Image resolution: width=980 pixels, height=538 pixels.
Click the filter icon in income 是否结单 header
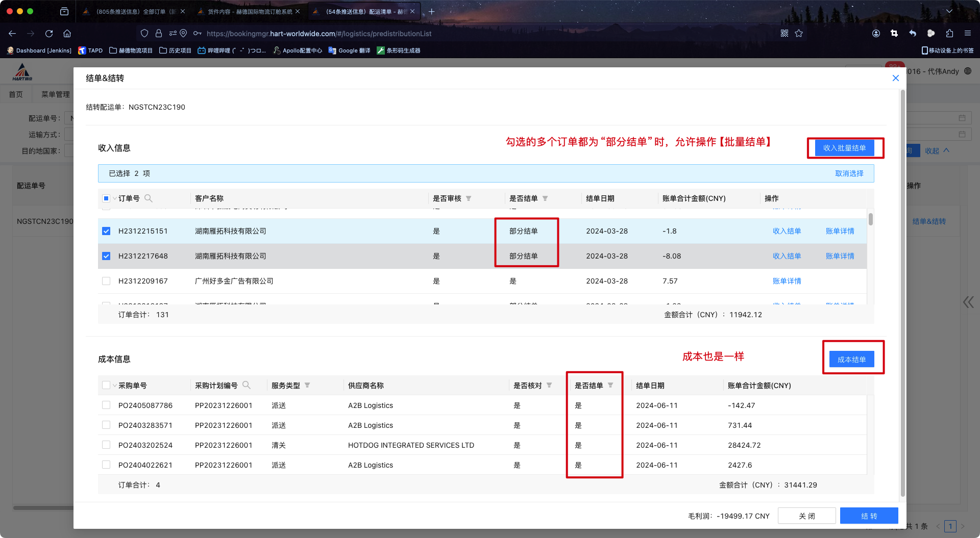(x=545, y=198)
